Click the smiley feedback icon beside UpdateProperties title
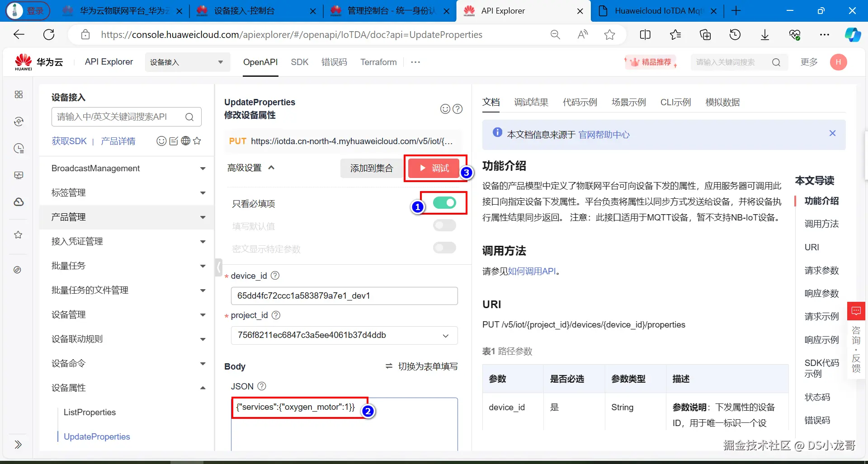The width and height of the screenshot is (868, 464). click(445, 109)
